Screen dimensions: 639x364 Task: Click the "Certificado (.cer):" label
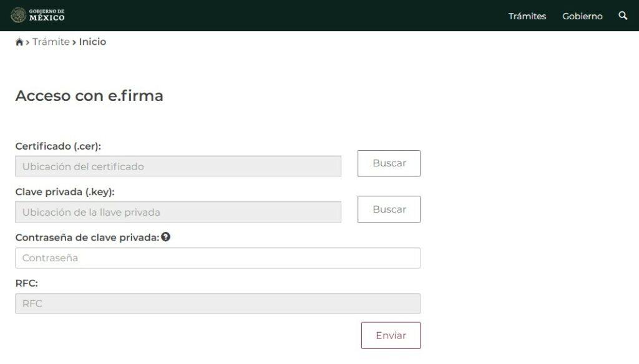pyautogui.click(x=58, y=146)
